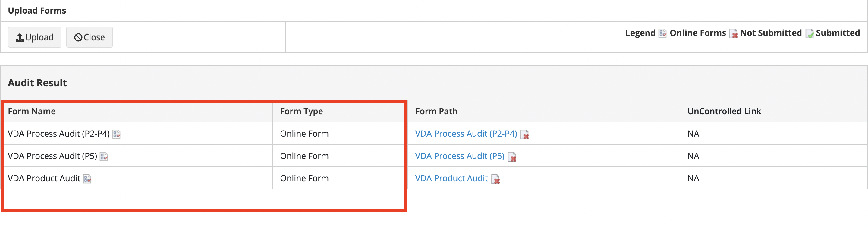Image resolution: width=868 pixels, height=228 pixels.
Task: Click the 'Submitted' legend text
Action: coord(838,33)
